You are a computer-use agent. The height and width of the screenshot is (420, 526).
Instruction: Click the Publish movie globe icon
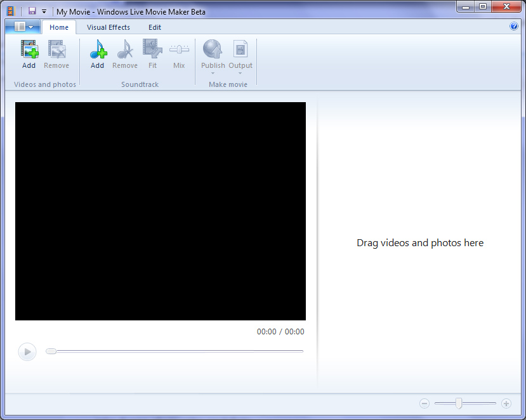(x=213, y=49)
